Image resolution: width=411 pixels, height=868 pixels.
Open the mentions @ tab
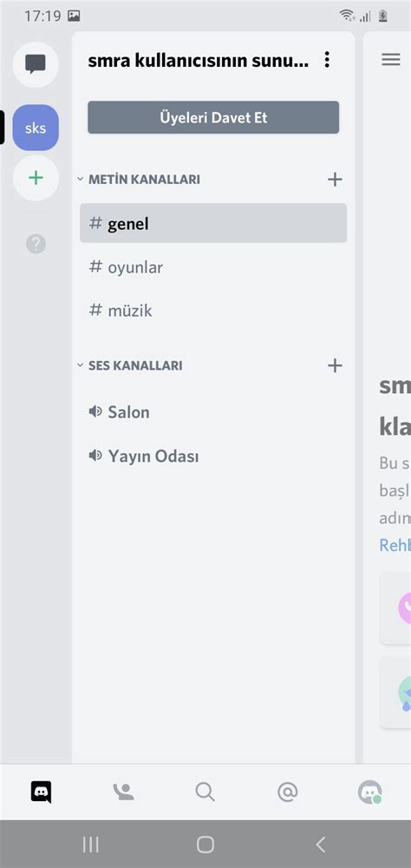coord(287,792)
